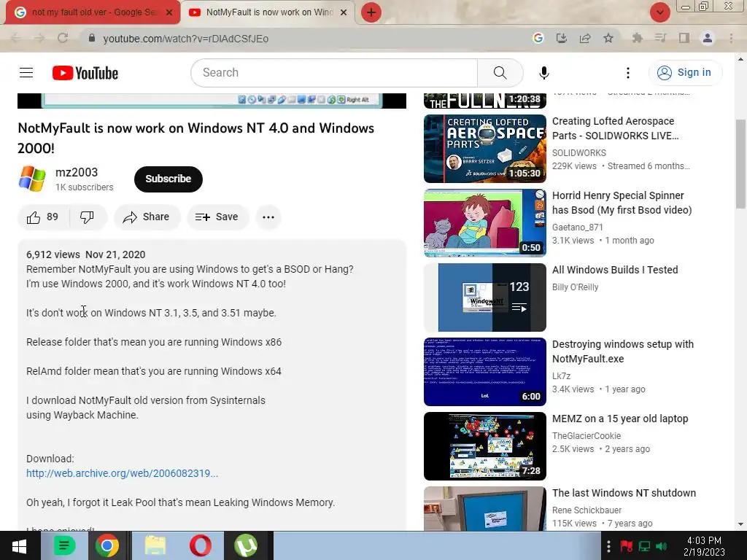Reload the page in browser toolbar
Image resolution: width=747 pixels, height=560 pixels.
[63, 38]
